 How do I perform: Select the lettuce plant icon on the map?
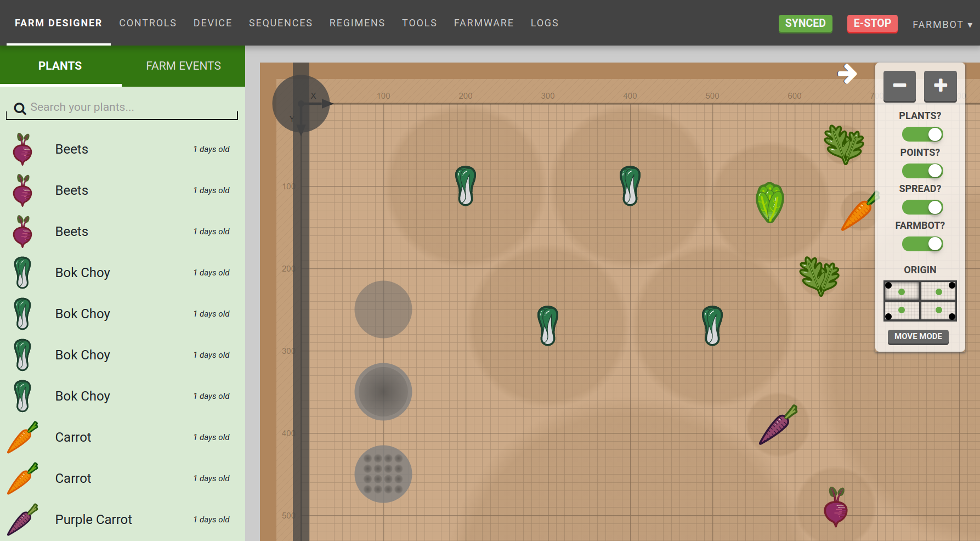click(x=769, y=202)
